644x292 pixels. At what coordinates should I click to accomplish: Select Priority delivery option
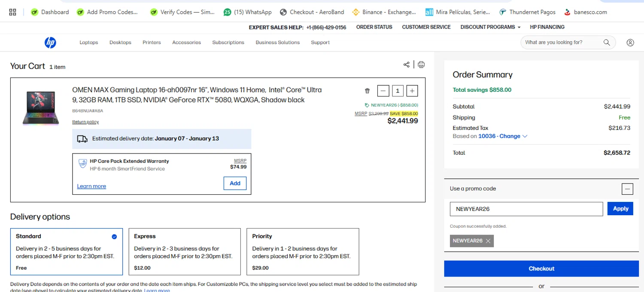pos(303,252)
